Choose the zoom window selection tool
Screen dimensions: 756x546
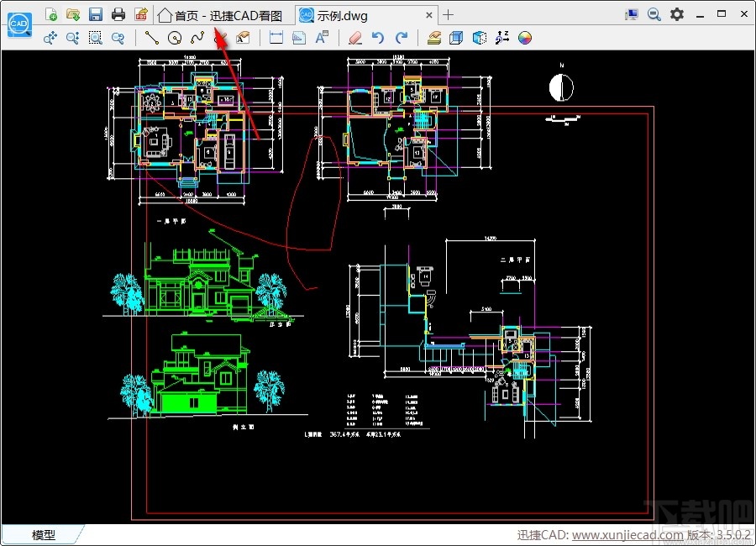[96, 38]
